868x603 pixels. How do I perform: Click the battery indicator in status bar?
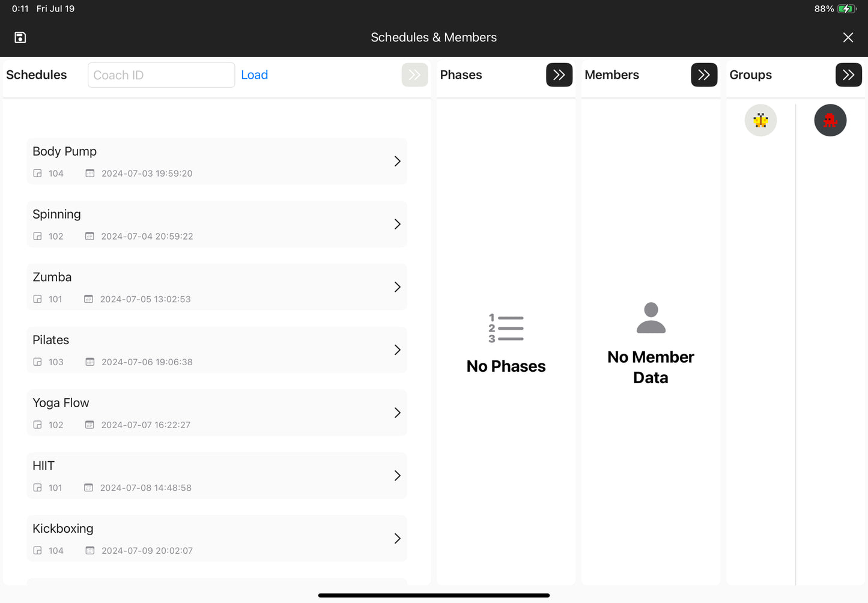pos(846,8)
